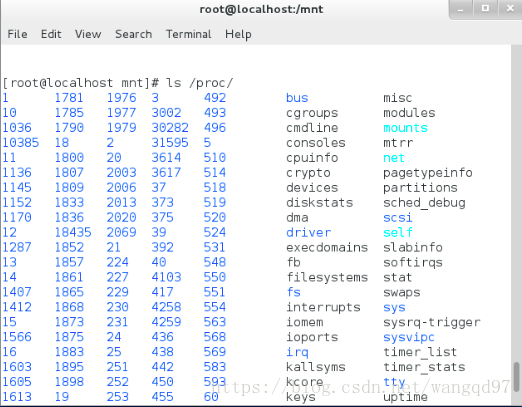This screenshot has height=407, width=522.
Task: Open the Edit menu
Action: [x=51, y=34]
